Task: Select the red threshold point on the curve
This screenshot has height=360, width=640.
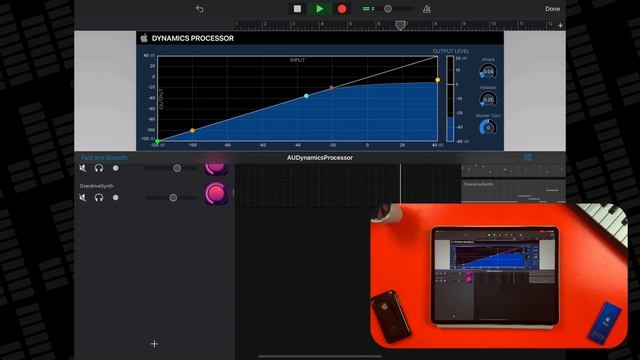Action: coord(331,87)
